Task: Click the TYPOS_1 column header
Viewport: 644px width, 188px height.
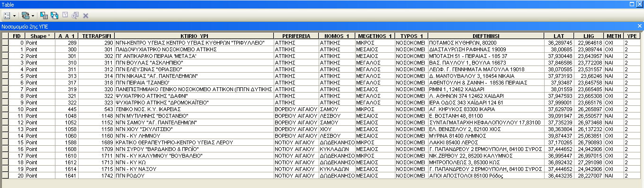Action: click(x=411, y=36)
